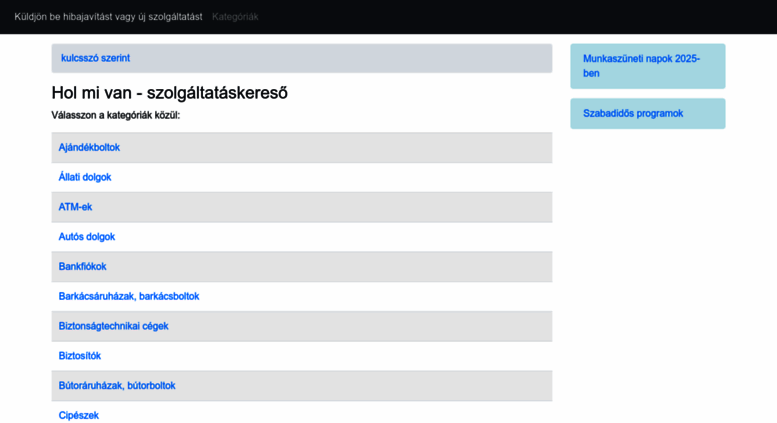Open the Biztosítók category
The width and height of the screenshot is (777, 423).
80,356
